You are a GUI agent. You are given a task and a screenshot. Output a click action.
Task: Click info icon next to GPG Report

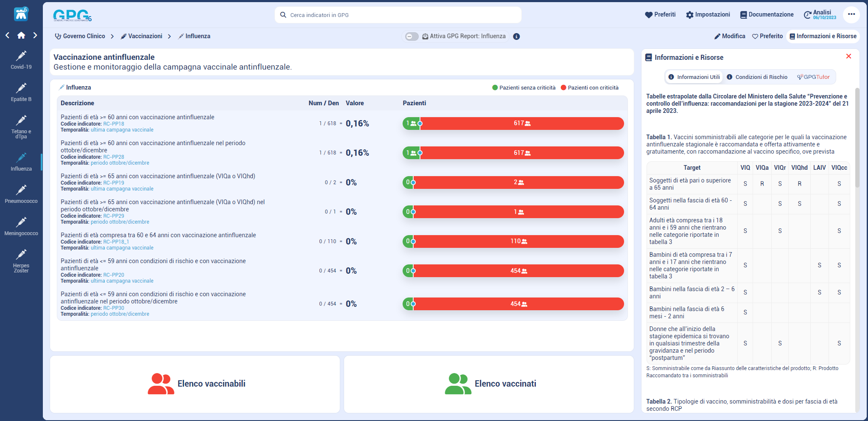pos(516,36)
